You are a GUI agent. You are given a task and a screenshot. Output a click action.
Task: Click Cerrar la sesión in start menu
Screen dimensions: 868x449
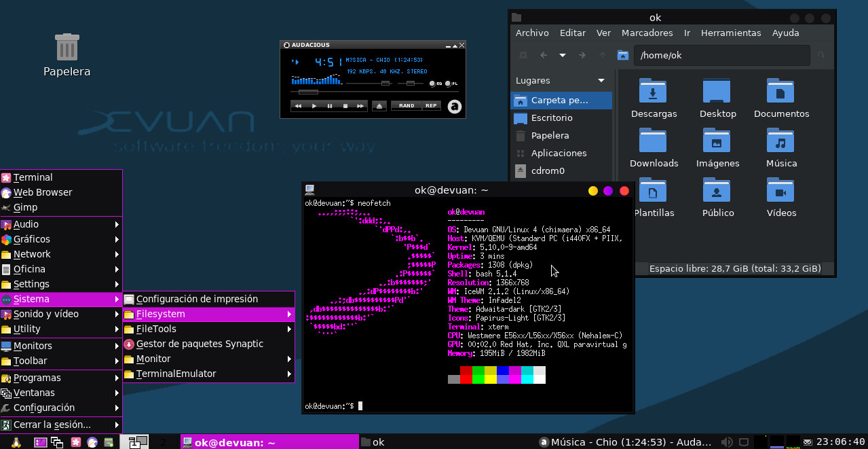tap(61, 425)
